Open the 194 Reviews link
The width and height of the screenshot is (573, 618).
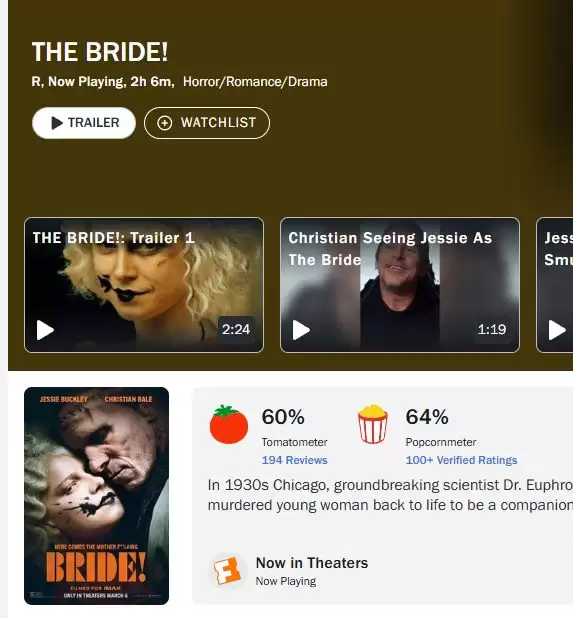pyautogui.click(x=294, y=460)
